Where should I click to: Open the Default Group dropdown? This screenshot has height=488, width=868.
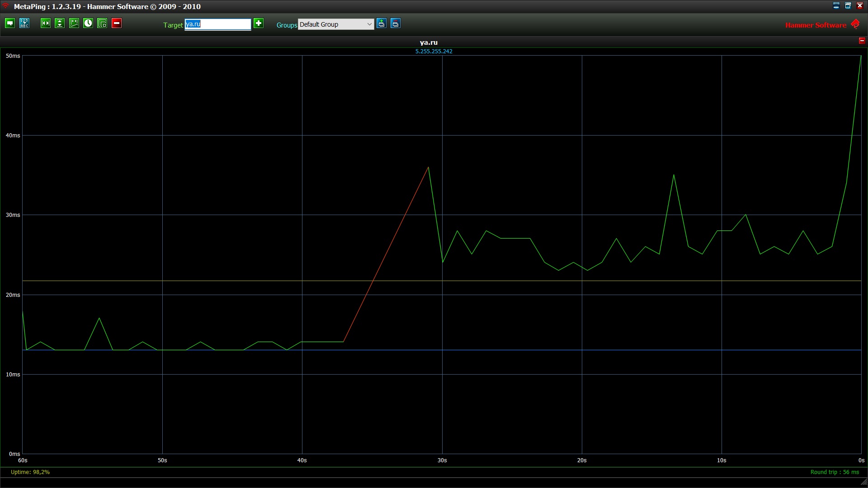[x=335, y=24]
